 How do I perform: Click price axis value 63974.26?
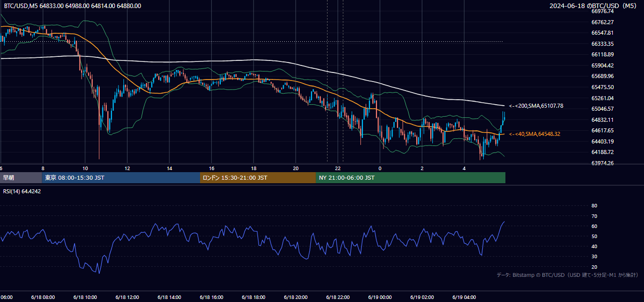(603, 163)
